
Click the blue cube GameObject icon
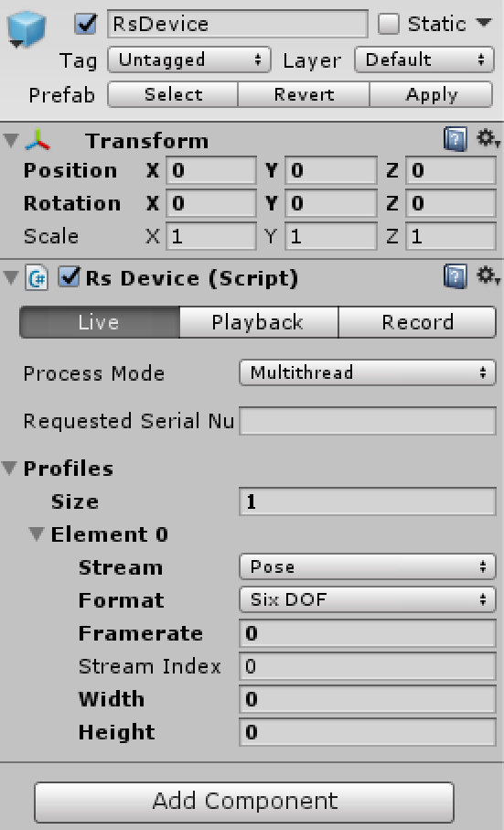(x=26, y=29)
